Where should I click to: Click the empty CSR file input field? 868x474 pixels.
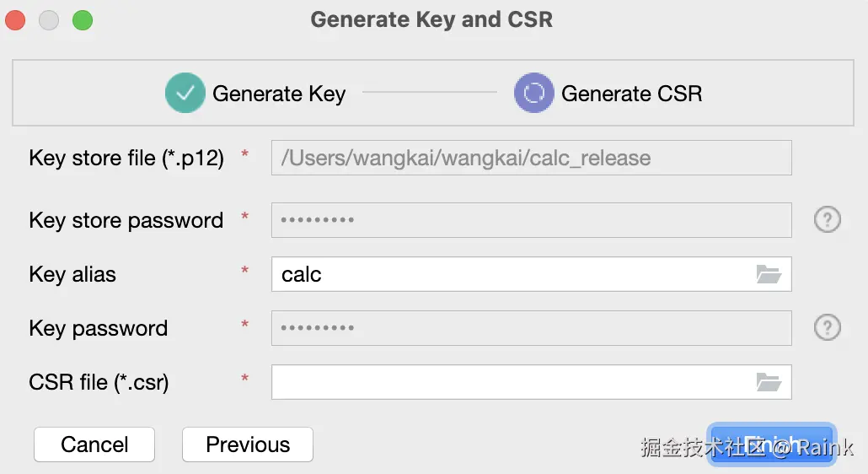click(506, 382)
